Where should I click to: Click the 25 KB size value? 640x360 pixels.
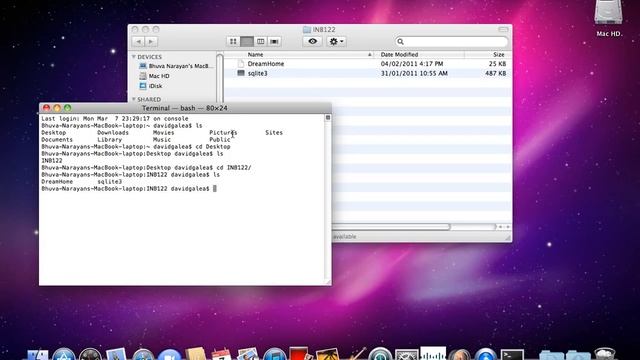497,64
